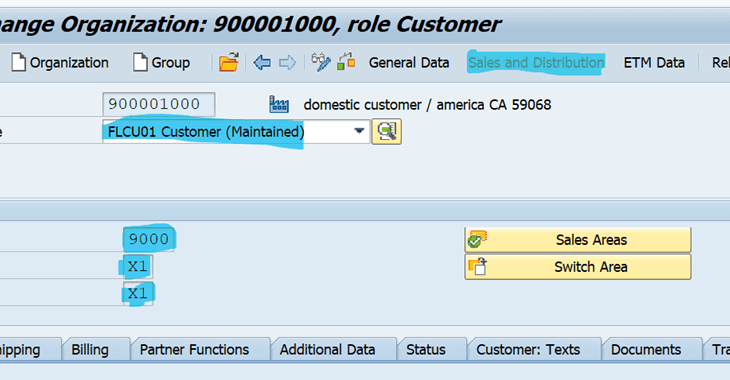Image resolution: width=730 pixels, height=380 pixels.
Task: Expand the FLCU01 Customer role dropdown
Action: [359, 131]
